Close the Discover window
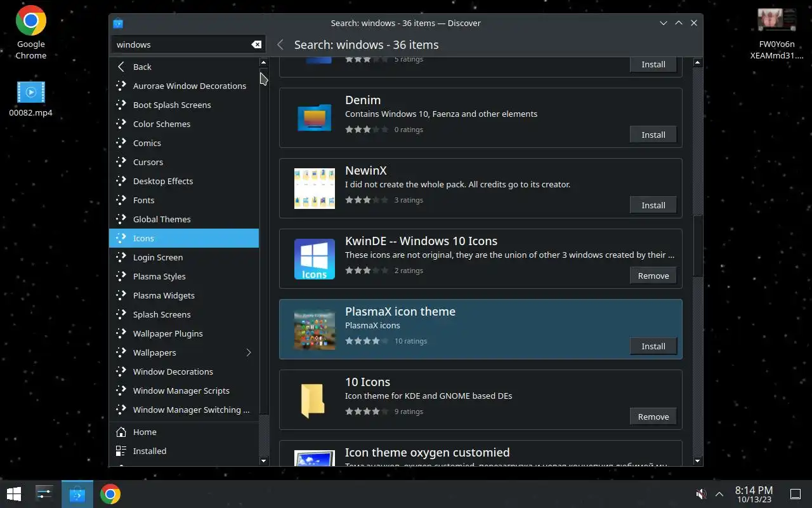Image resolution: width=812 pixels, height=508 pixels. [x=694, y=23]
